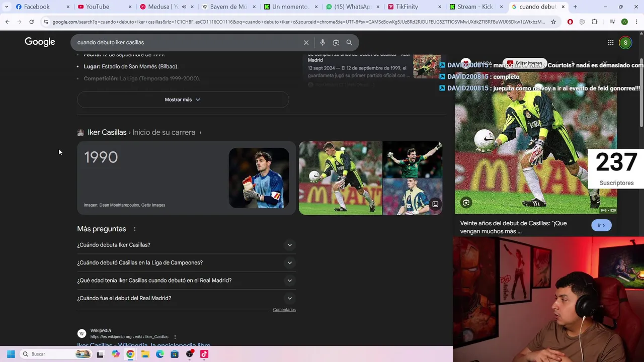This screenshot has height=362, width=644.
Task: Switch to the Un momento Kick tab
Action: click(x=291, y=7)
